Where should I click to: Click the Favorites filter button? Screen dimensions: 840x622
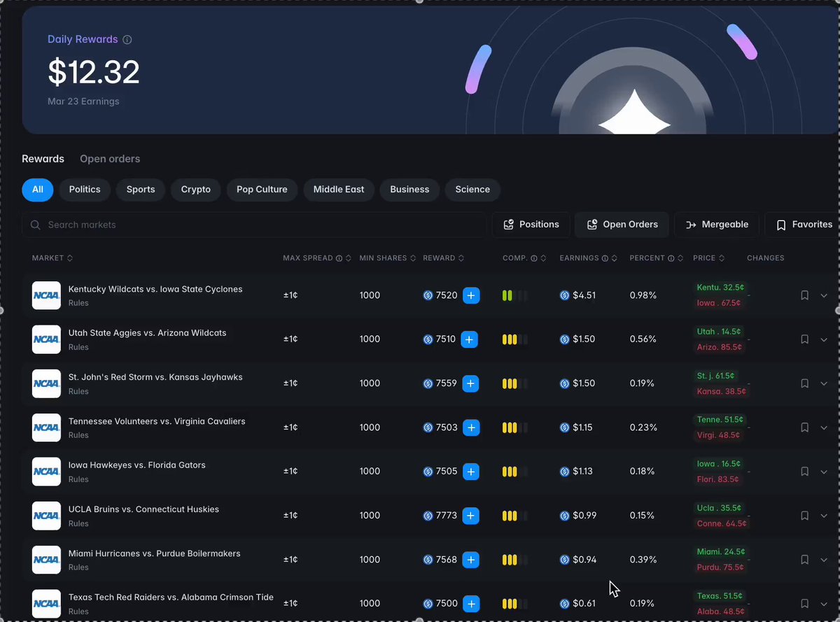[804, 225]
